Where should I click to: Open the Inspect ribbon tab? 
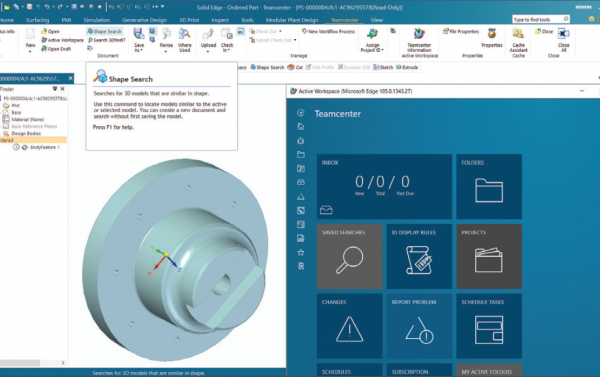coord(220,20)
